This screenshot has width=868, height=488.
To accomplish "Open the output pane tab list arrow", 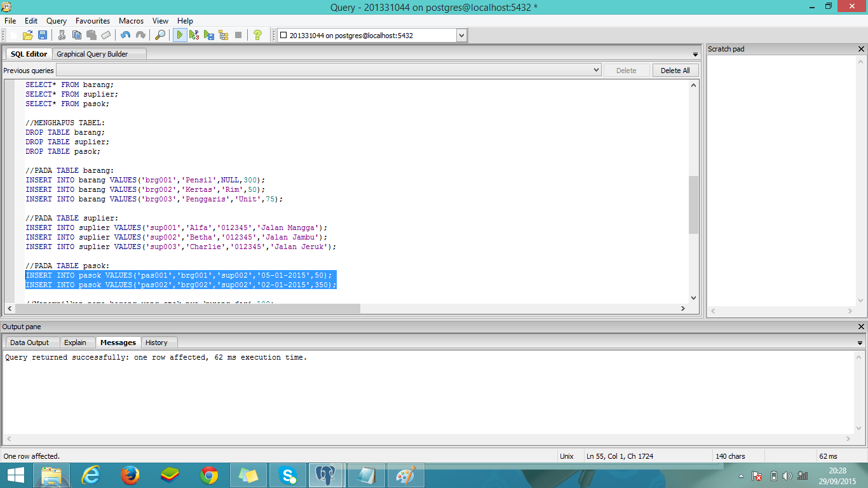I will click(x=860, y=343).
